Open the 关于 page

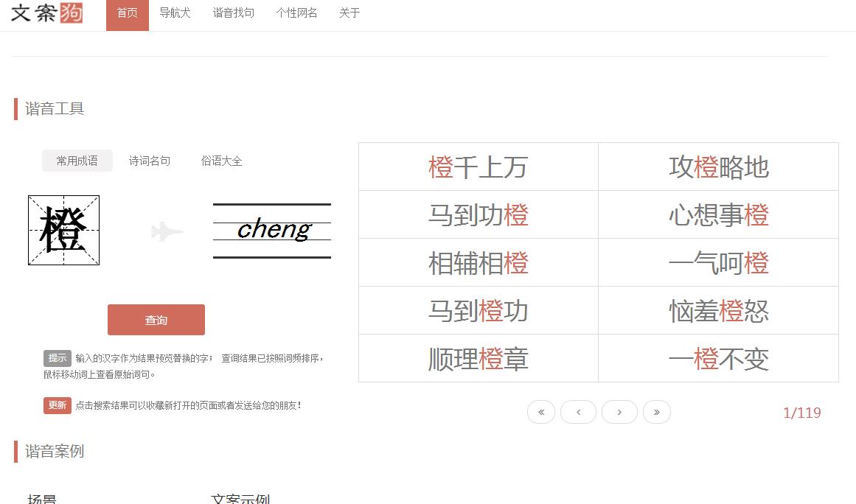[348, 13]
